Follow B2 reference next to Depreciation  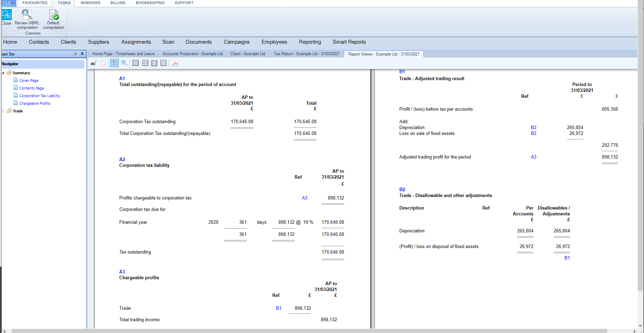coord(534,127)
